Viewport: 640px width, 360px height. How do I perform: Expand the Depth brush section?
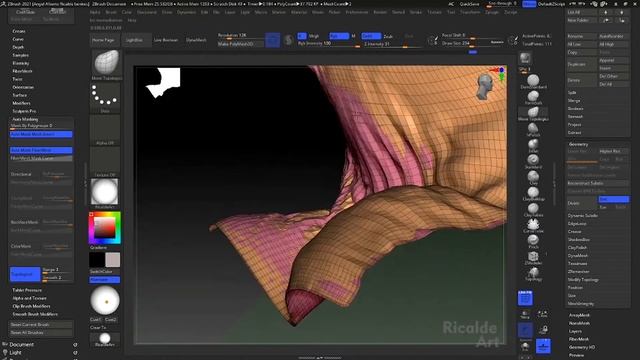pos(18,47)
